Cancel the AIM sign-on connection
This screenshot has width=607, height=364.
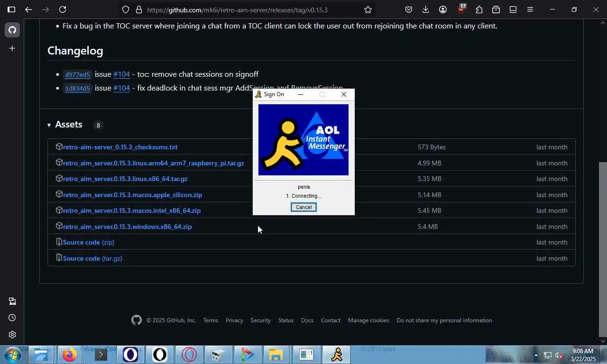tap(303, 207)
